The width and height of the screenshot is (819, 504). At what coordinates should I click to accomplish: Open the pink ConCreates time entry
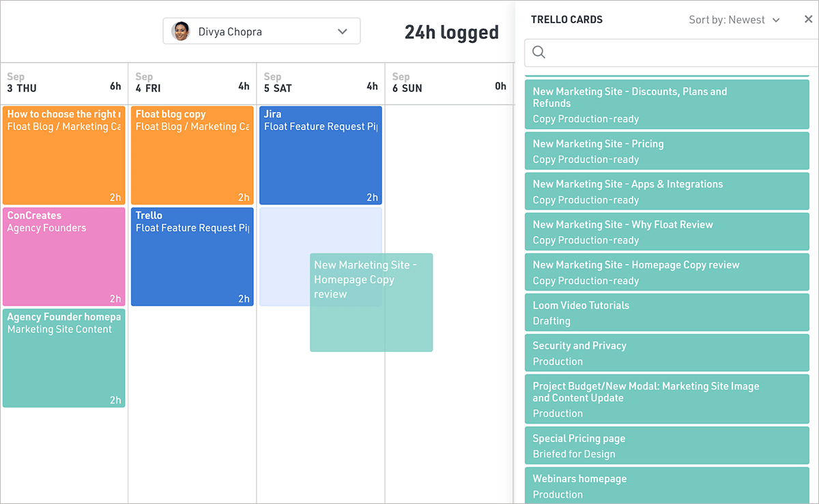pyautogui.click(x=63, y=256)
